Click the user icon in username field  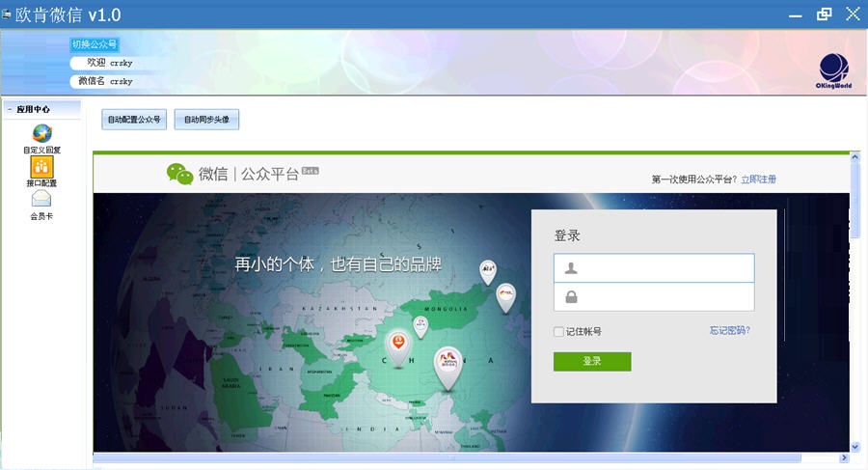(571, 268)
